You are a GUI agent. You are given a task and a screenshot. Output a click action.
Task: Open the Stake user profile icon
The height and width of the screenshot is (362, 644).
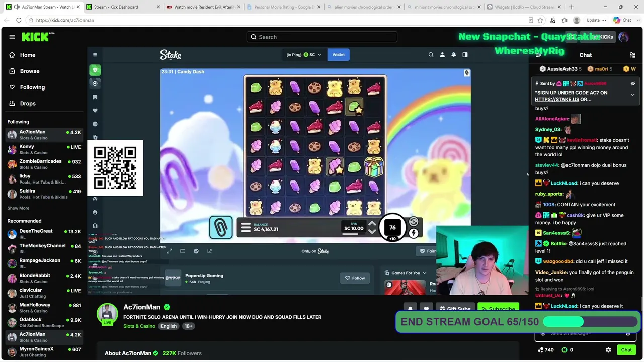click(442, 55)
